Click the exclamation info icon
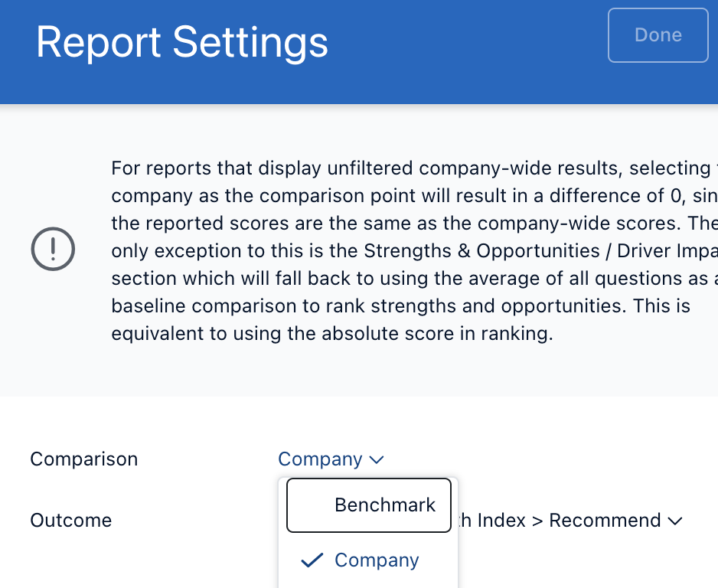The height and width of the screenshot is (588, 718). (53, 249)
